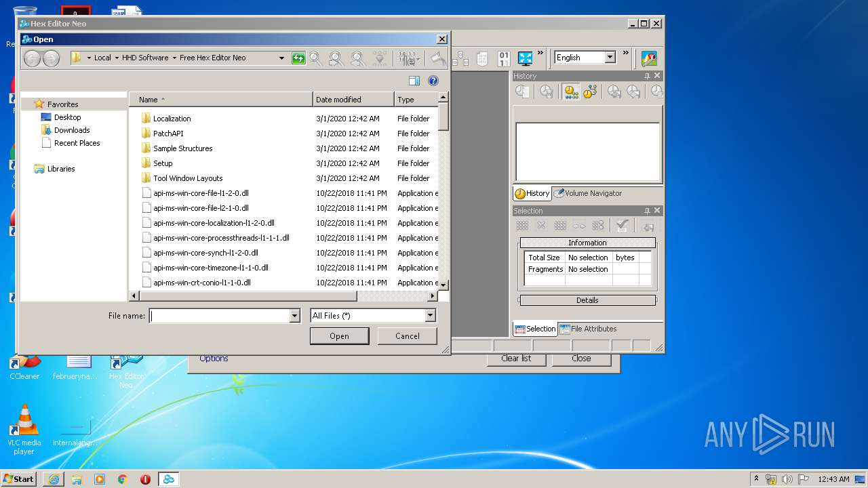868x488 pixels.
Task: Select the Selection tab
Action: pyautogui.click(x=535, y=329)
